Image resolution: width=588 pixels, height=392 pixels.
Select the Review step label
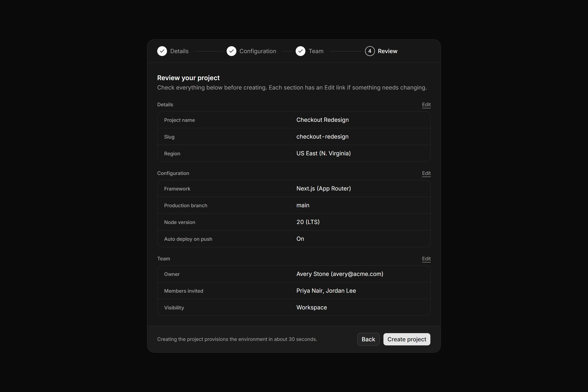387,51
